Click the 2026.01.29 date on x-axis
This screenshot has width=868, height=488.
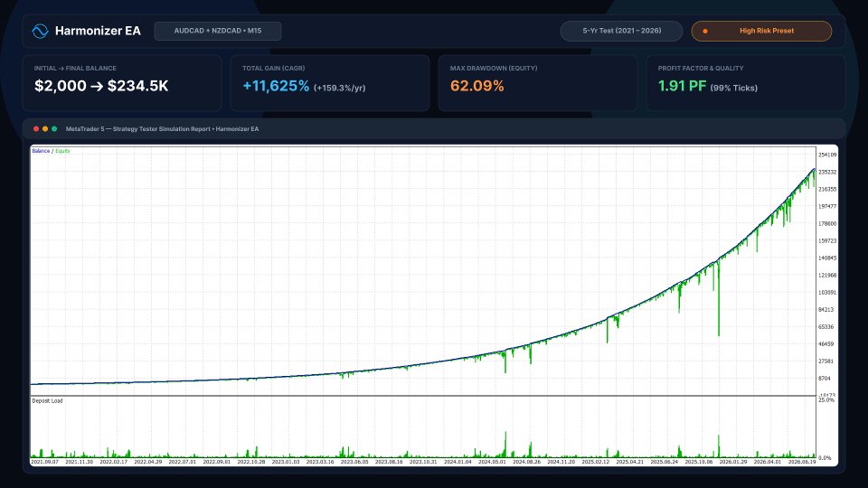tap(733, 462)
